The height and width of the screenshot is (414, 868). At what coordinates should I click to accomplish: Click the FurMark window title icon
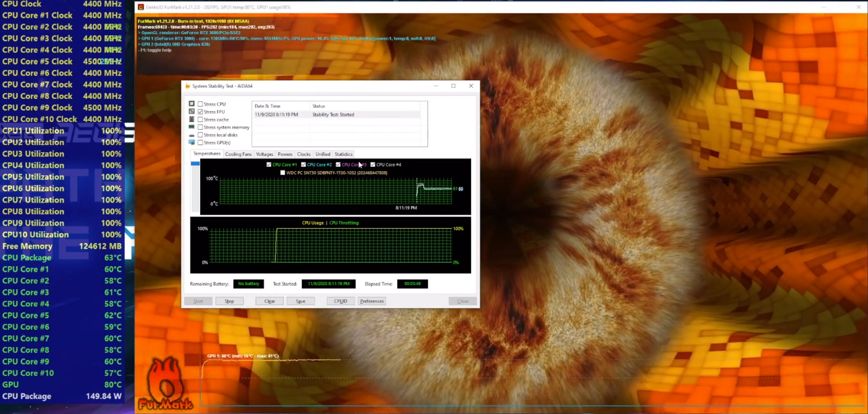click(141, 7)
